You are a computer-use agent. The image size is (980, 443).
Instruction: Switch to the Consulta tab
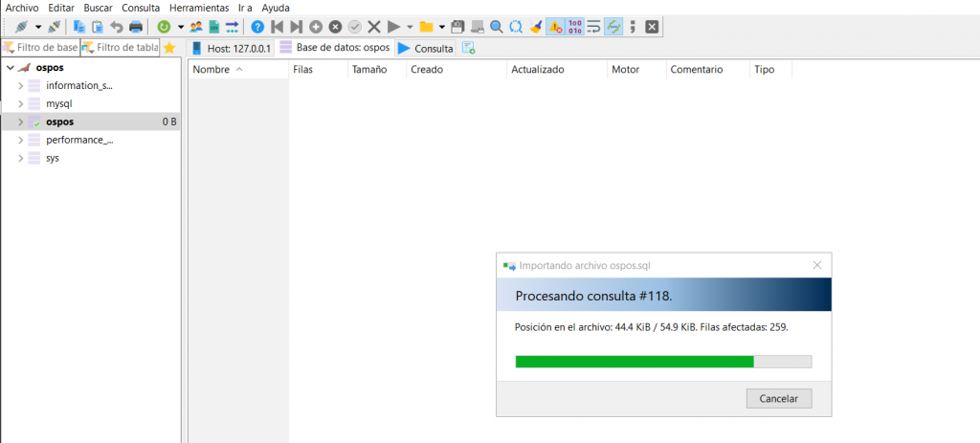coord(425,48)
